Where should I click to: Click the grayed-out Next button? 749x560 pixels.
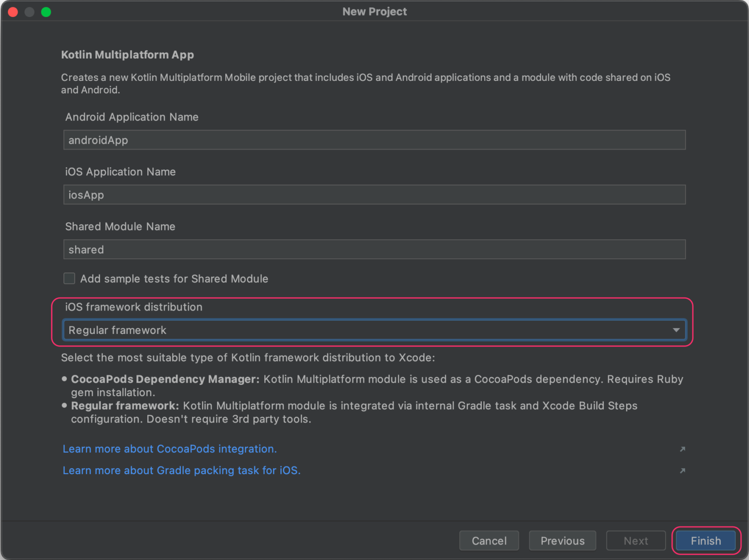click(635, 541)
